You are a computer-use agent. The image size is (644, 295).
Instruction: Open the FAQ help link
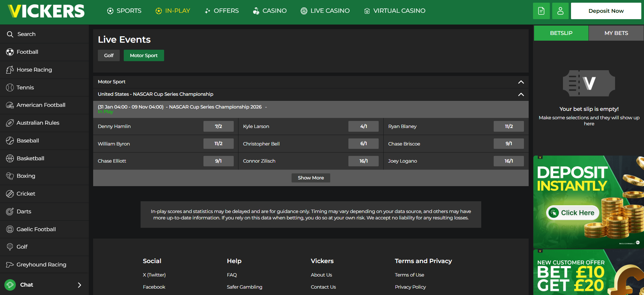[232, 275]
